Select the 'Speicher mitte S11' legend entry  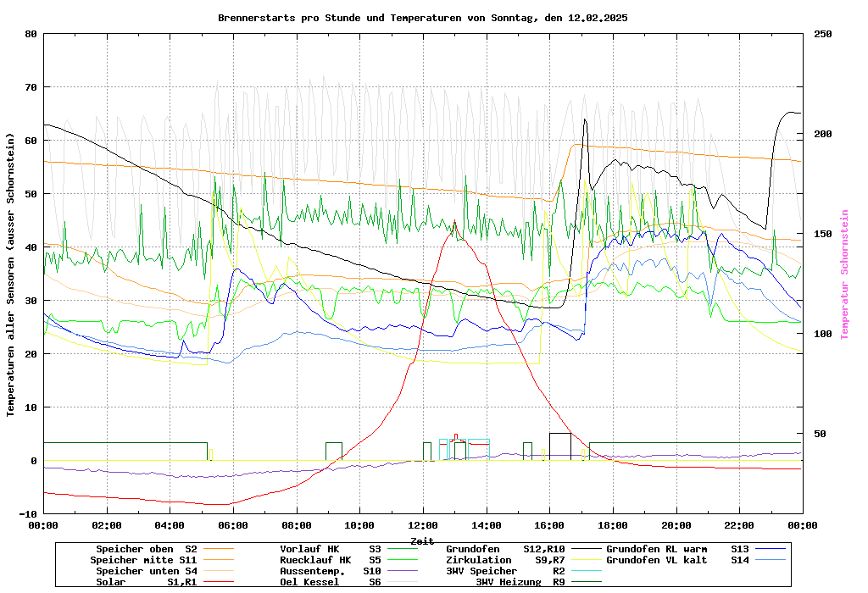pos(143,560)
